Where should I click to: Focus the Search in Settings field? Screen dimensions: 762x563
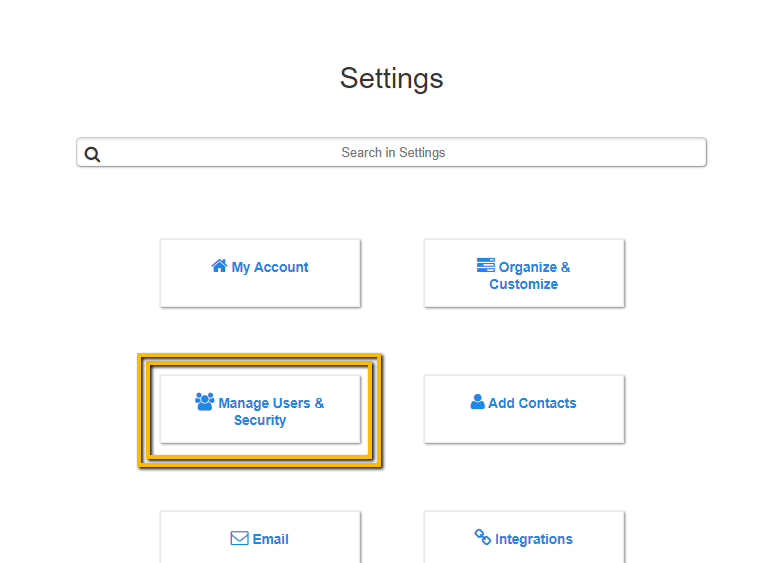pyautogui.click(x=393, y=153)
